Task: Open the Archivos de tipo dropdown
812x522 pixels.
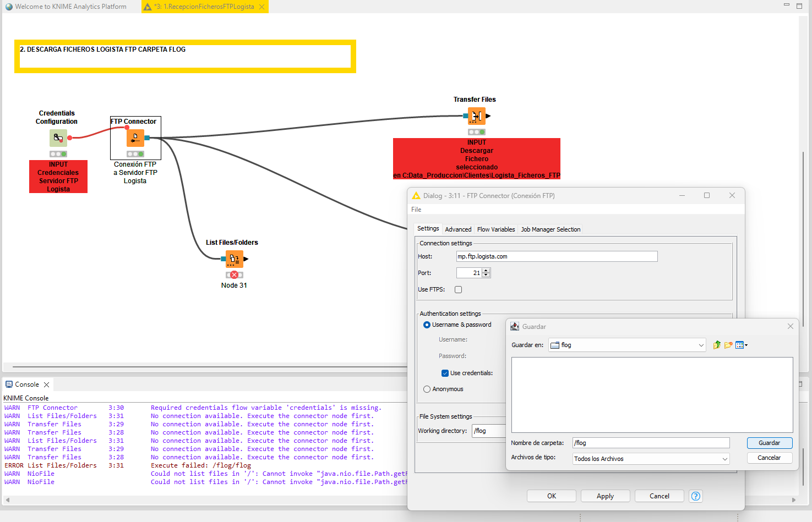Action: [724, 459]
